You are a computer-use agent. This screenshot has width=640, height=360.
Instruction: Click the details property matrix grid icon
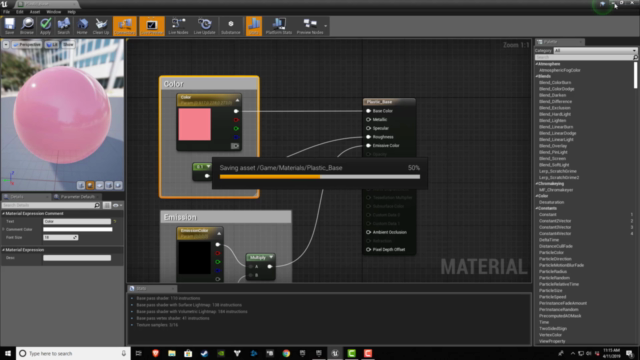[x=107, y=205]
